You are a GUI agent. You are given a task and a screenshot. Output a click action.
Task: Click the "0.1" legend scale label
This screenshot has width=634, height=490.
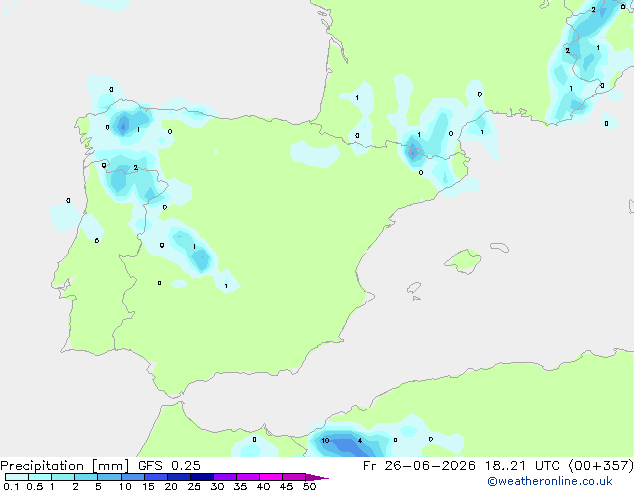click(11, 486)
